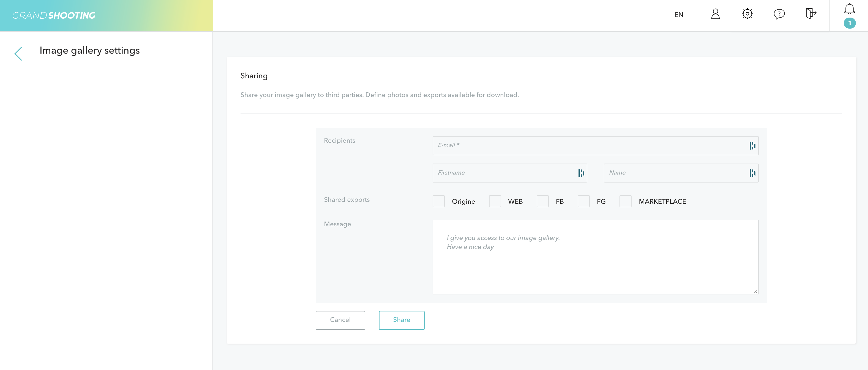Click the logout door icon
The height and width of the screenshot is (370, 868).
click(810, 14)
